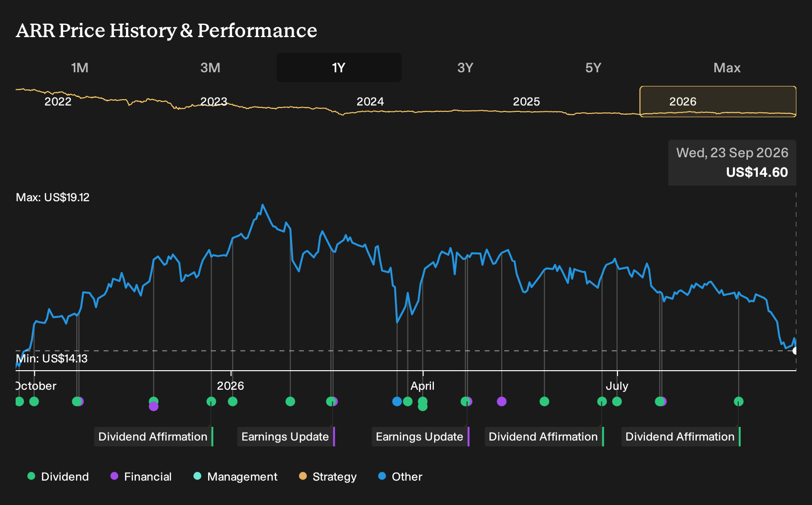Select the 1M time range tab
Screen dimensions: 812x505
coord(80,67)
